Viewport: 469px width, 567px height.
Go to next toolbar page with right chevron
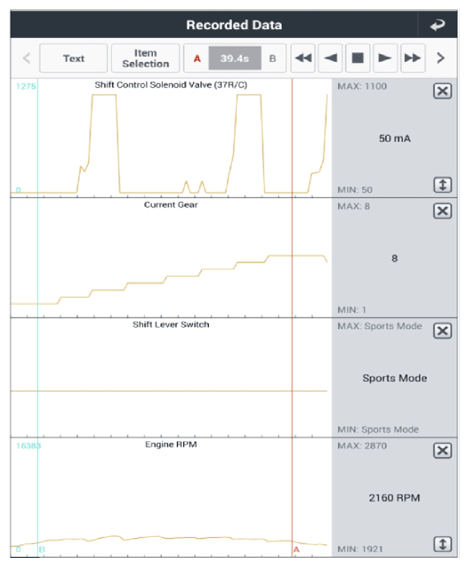point(440,58)
